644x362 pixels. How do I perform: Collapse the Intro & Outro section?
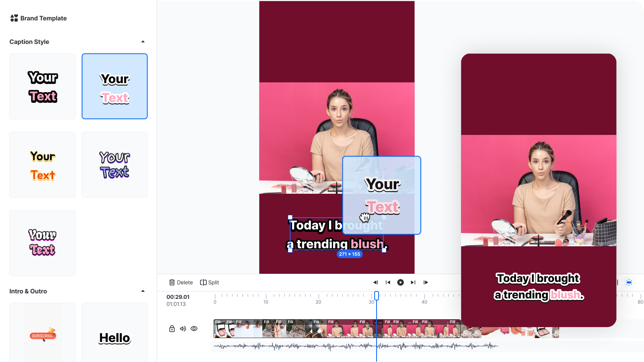tap(143, 291)
